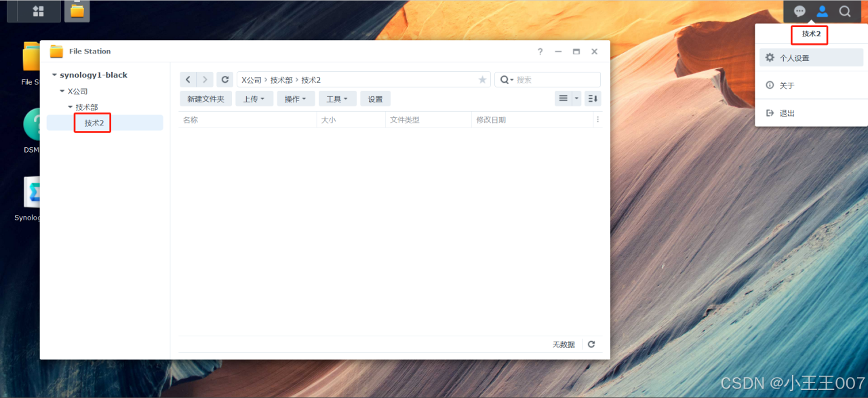Click the 新建文件夹 button
868x398 pixels.
coord(205,98)
